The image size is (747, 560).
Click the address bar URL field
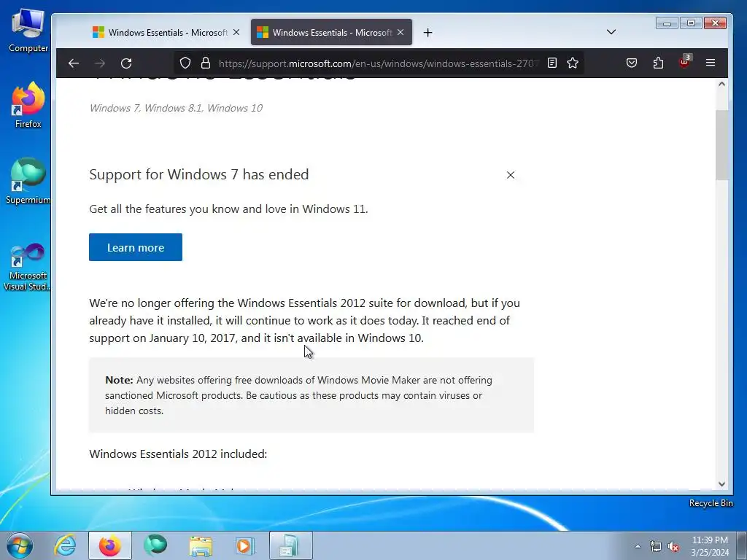point(379,63)
